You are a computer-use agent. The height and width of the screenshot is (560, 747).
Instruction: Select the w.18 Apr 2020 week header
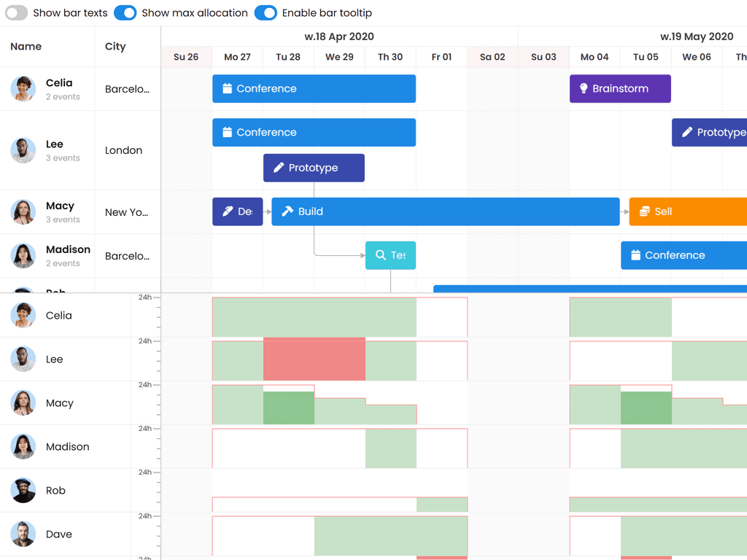[x=339, y=36]
